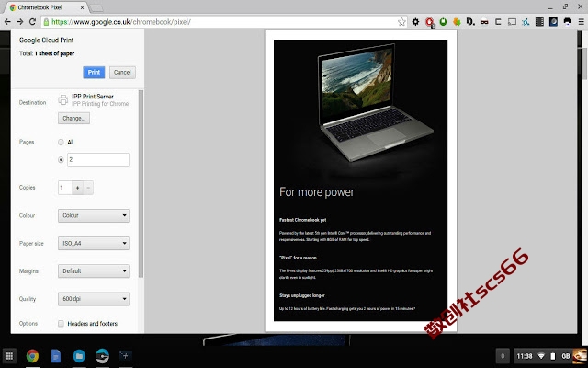Click the Change... destination button

click(x=73, y=119)
